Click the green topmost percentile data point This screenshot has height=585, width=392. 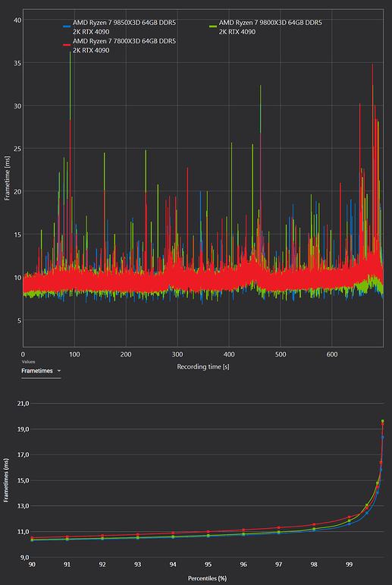click(383, 421)
